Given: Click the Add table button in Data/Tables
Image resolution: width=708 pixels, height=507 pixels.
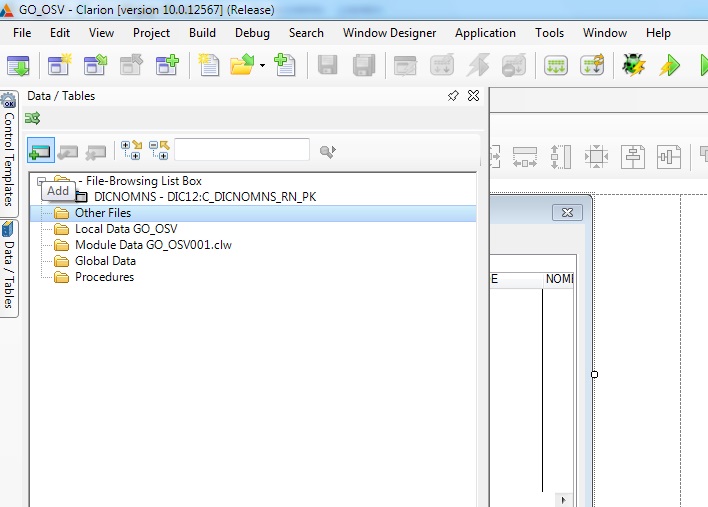Looking at the screenshot, I should point(41,151).
